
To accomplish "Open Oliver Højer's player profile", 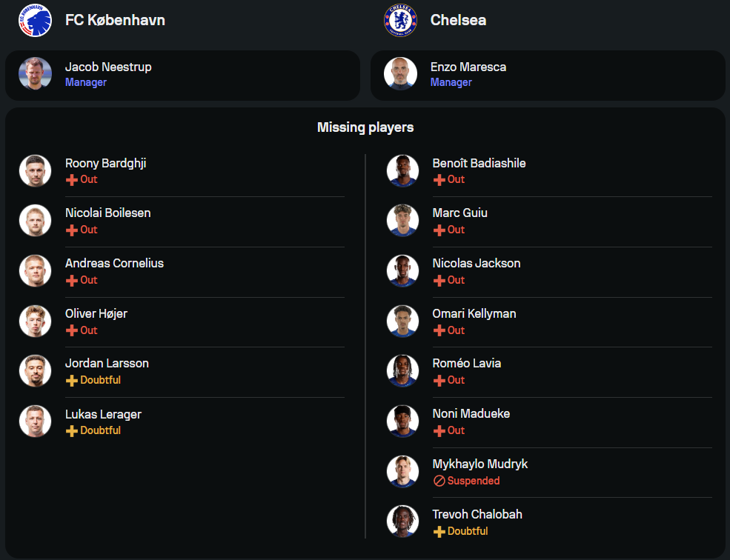I will (x=96, y=313).
